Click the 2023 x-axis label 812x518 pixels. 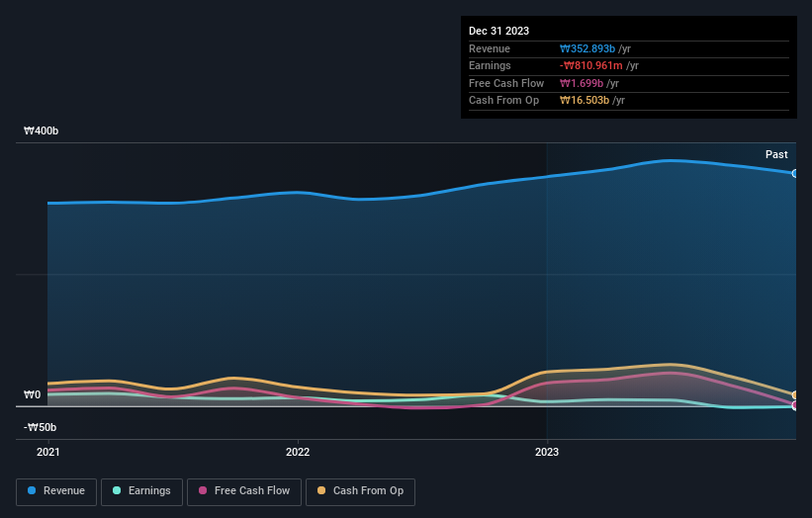[547, 452]
